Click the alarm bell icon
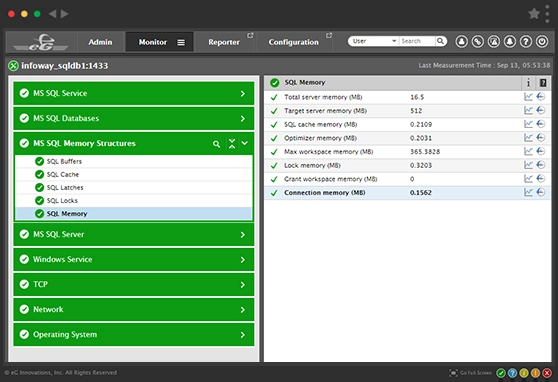558x382 pixels. coord(510,42)
